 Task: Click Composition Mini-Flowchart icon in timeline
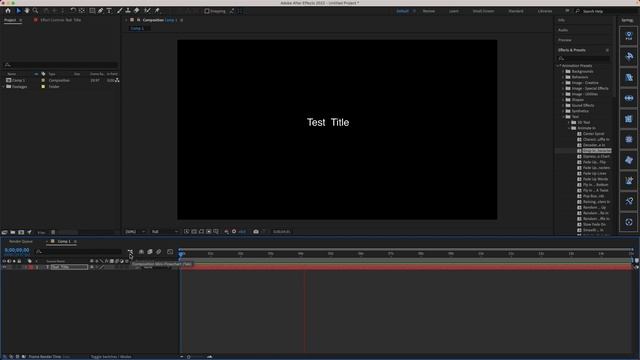click(x=130, y=252)
